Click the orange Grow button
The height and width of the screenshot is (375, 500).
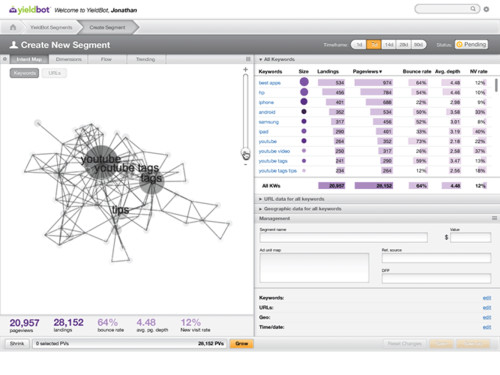point(242,343)
